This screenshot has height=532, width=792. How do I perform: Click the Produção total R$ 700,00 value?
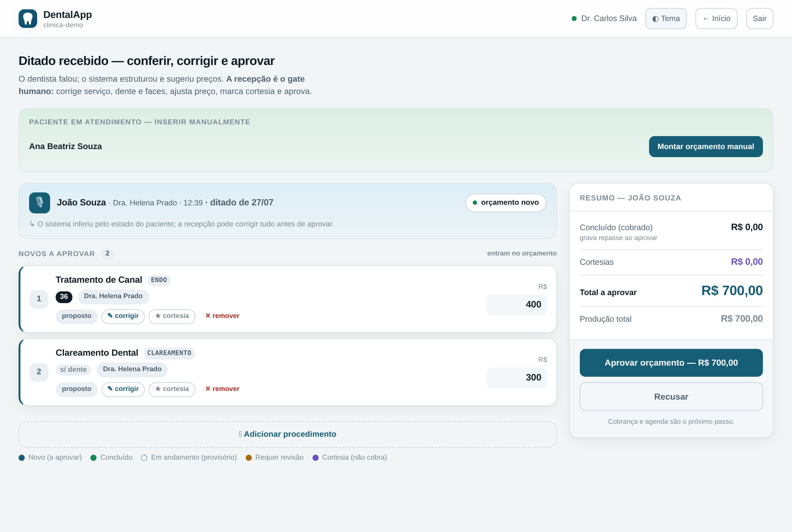[742, 319]
